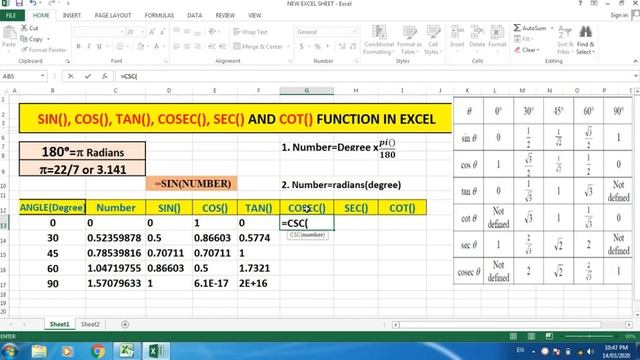Click Merge & Center button
Screen dimensions: 640x360
(x=258, y=47)
